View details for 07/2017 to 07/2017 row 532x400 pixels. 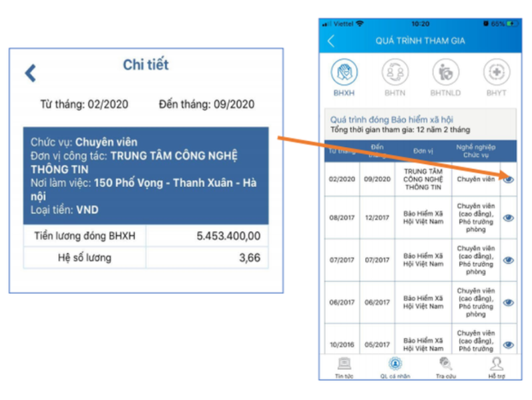click(x=509, y=260)
